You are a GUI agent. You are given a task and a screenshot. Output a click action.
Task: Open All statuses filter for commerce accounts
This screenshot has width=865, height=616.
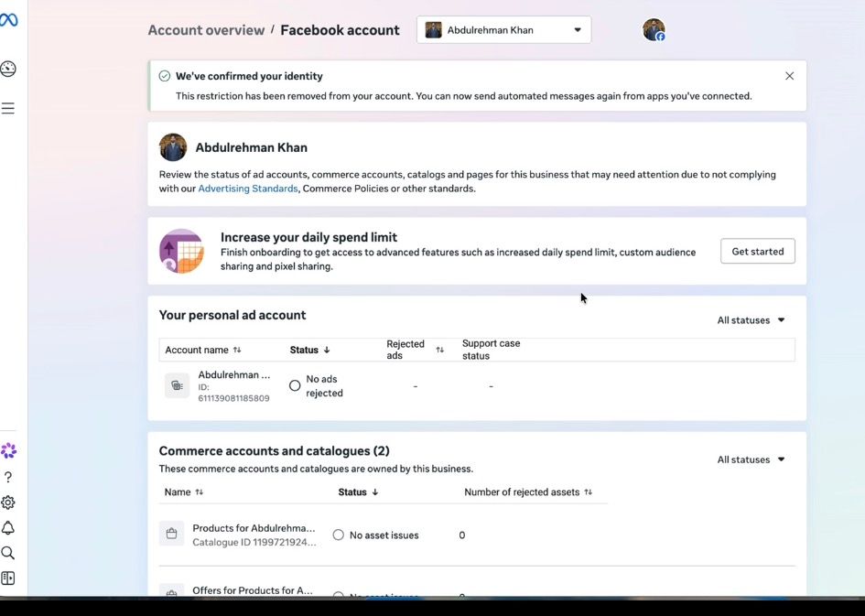click(751, 459)
